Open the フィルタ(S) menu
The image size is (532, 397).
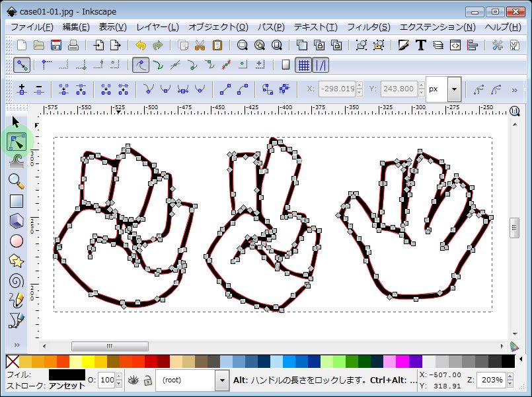click(x=368, y=27)
